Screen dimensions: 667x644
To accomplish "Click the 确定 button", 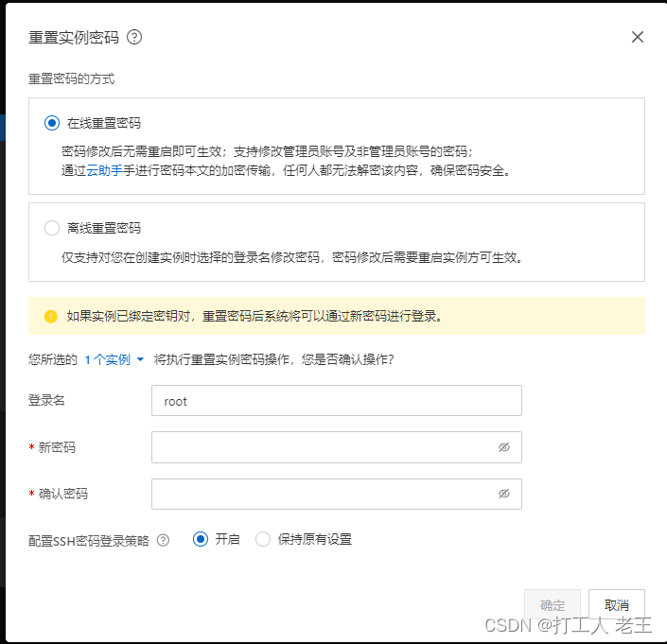I will pyautogui.click(x=553, y=604).
